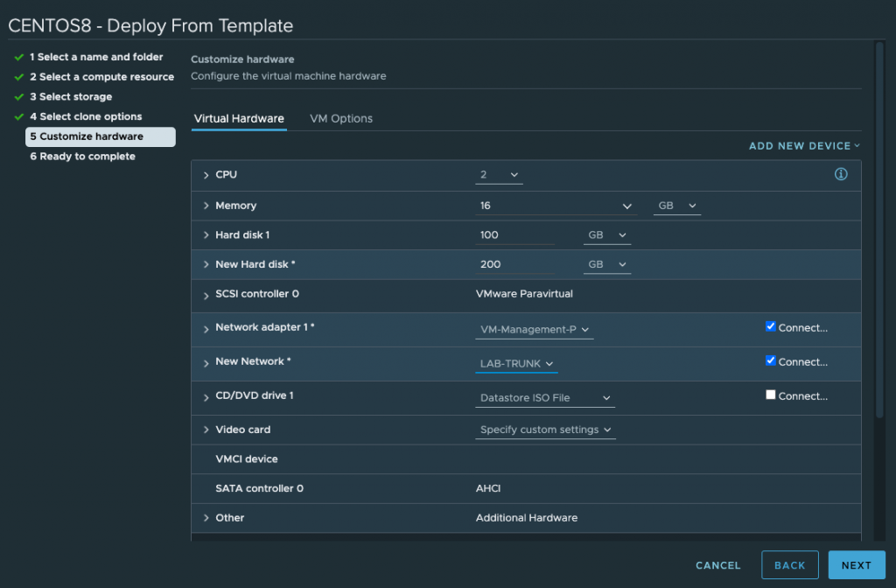
Task: Expand the New Hard disk row
Action: (x=206, y=264)
